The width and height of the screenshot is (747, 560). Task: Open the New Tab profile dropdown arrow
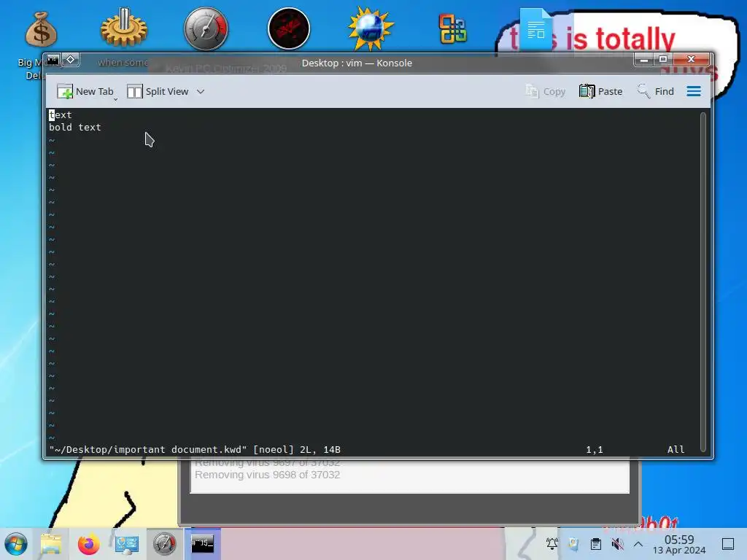click(115, 99)
